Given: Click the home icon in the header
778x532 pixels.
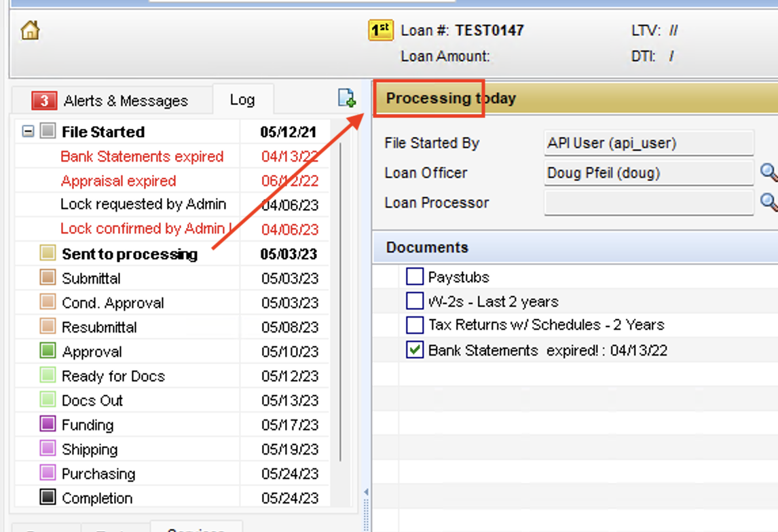Looking at the screenshot, I should (30, 31).
